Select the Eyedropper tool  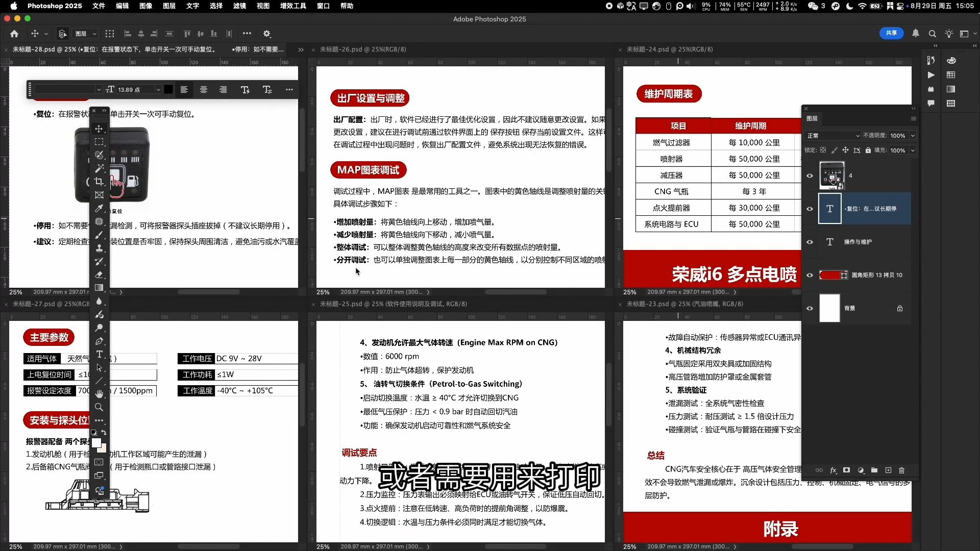point(99,208)
